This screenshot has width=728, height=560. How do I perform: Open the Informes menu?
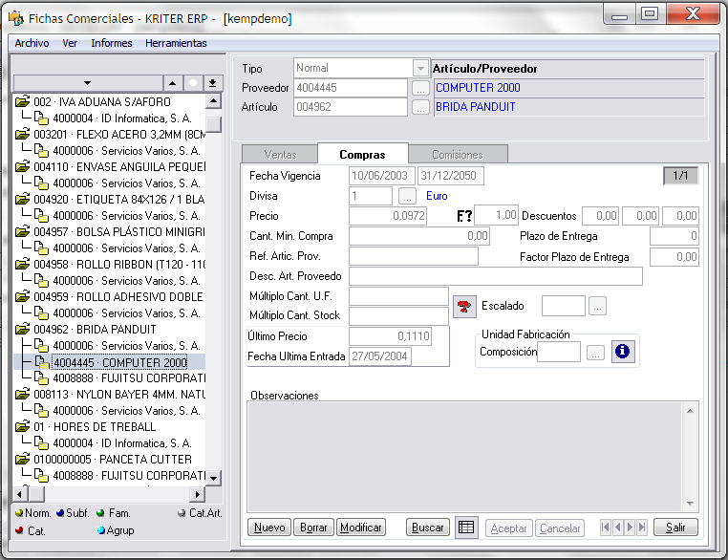(112, 43)
